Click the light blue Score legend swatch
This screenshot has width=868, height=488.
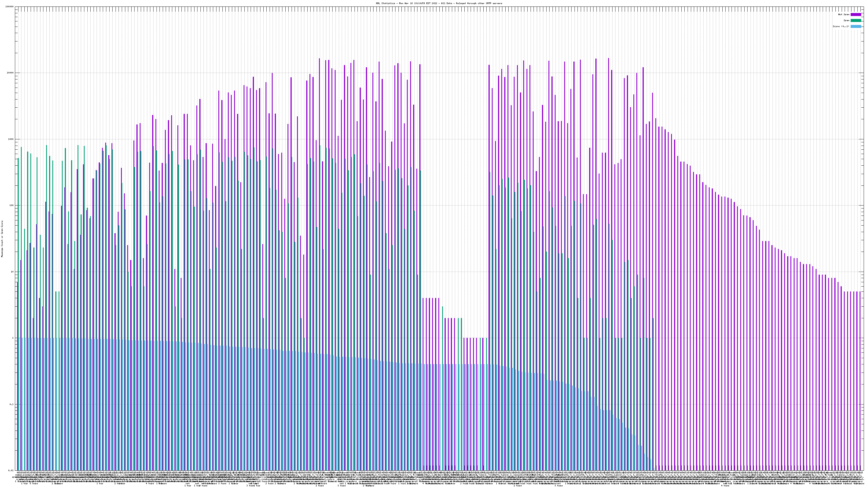point(856,26)
